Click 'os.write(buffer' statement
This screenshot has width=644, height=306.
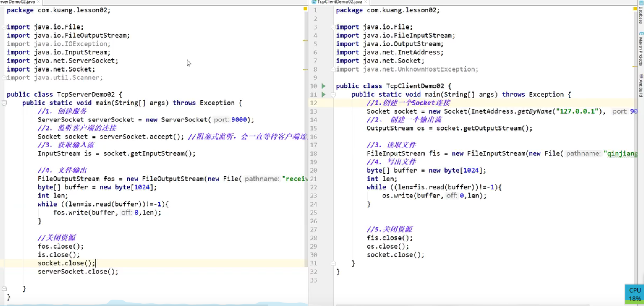click(x=411, y=196)
